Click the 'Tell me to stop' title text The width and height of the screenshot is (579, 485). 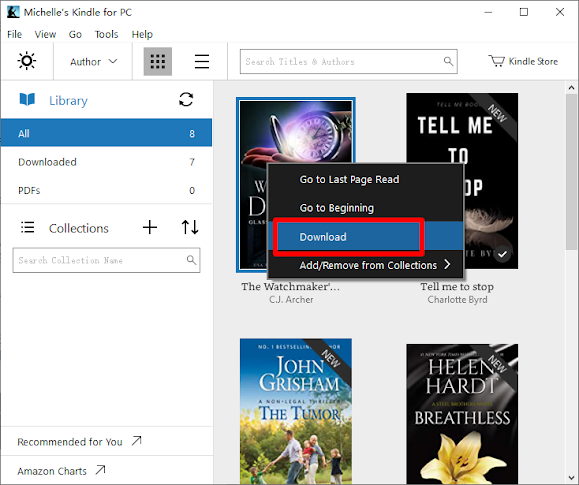(x=457, y=287)
